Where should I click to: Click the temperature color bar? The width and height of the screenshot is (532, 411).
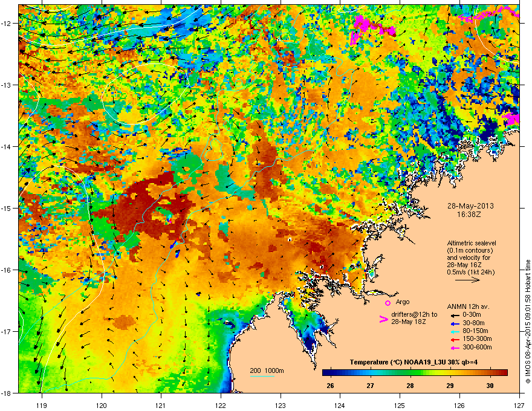[x=415, y=373]
